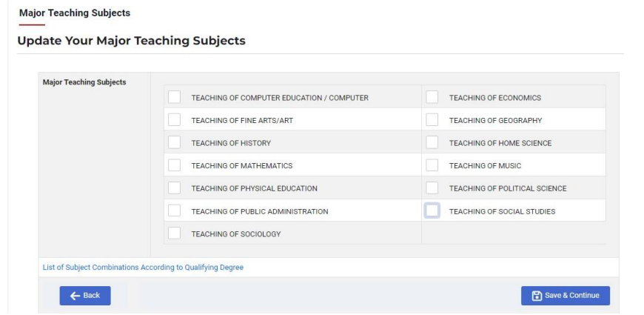Screen dimensions: 644x315
Task: Tick the Teaching of Sociology checkbox
Action: click(x=174, y=233)
